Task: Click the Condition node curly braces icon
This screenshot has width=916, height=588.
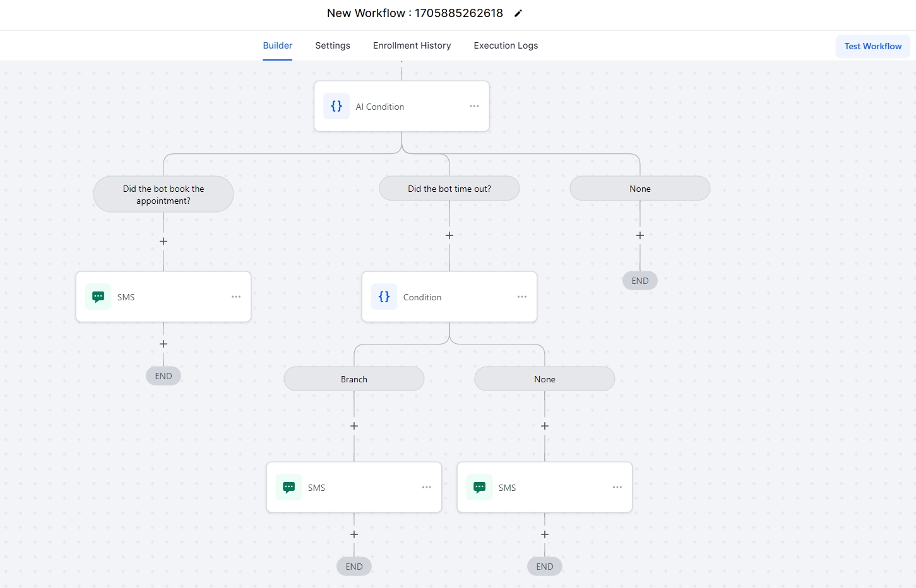Action: (384, 297)
